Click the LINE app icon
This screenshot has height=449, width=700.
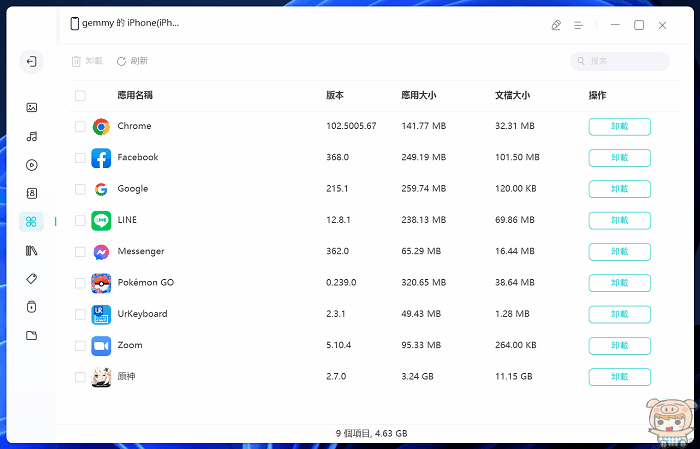tap(101, 220)
